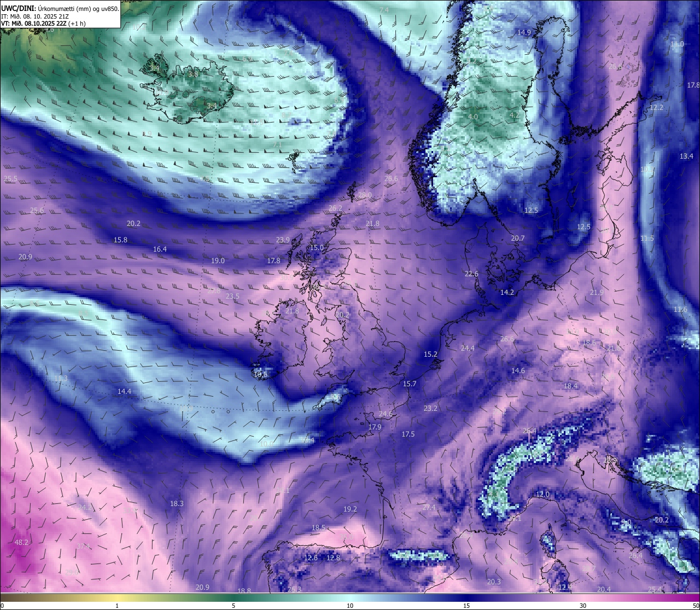700x610 pixels.
Task: Click the 12.0 value near the Ligurian coast
Action: click(x=542, y=495)
